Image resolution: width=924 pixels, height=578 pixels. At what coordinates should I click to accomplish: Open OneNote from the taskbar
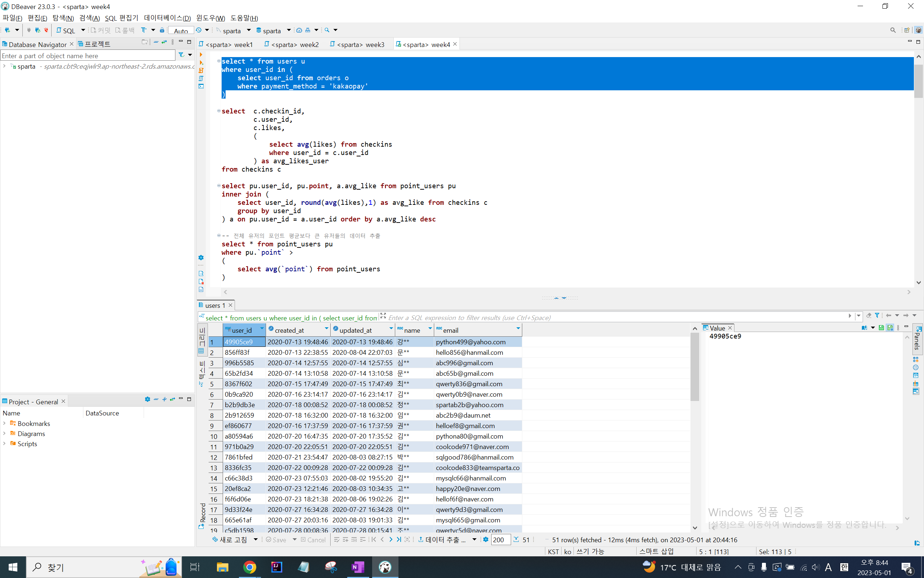(x=358, y=567)
